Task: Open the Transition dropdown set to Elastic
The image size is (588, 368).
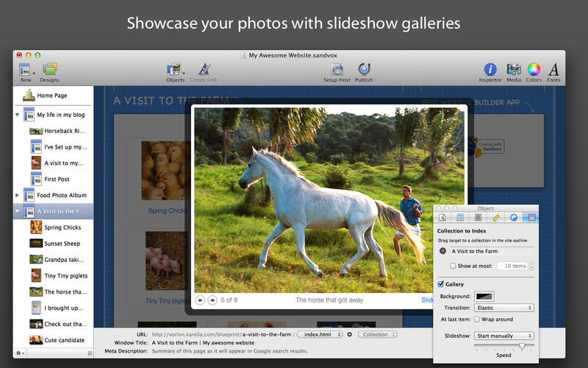Action: 503,308
